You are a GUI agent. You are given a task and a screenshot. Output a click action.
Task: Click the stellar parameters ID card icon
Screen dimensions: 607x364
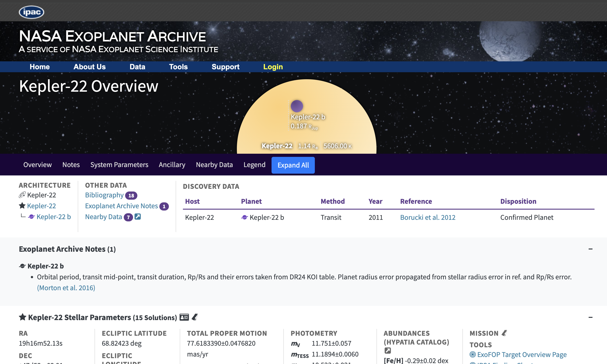[184, 317]
